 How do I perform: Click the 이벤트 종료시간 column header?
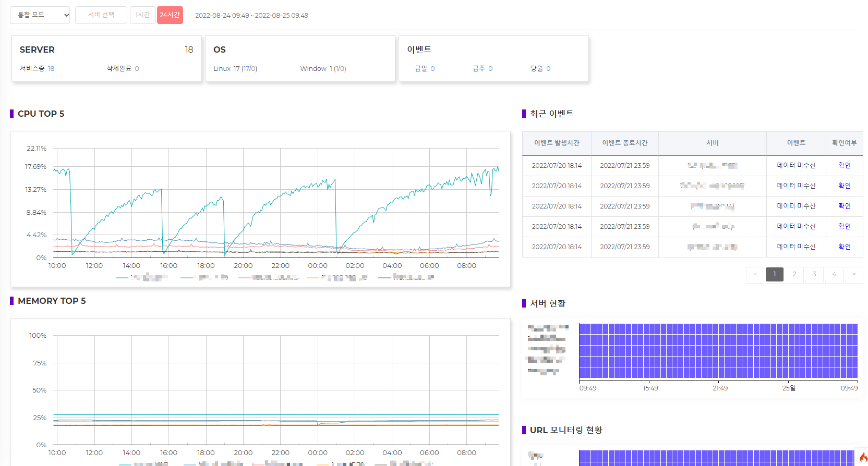pyautogui.click(x=625, y=143)
